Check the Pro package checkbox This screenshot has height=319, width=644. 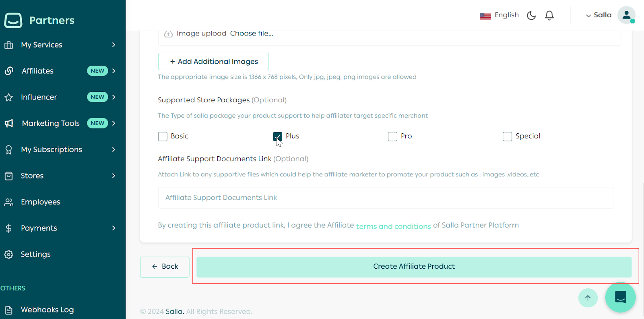coord(392,137)
